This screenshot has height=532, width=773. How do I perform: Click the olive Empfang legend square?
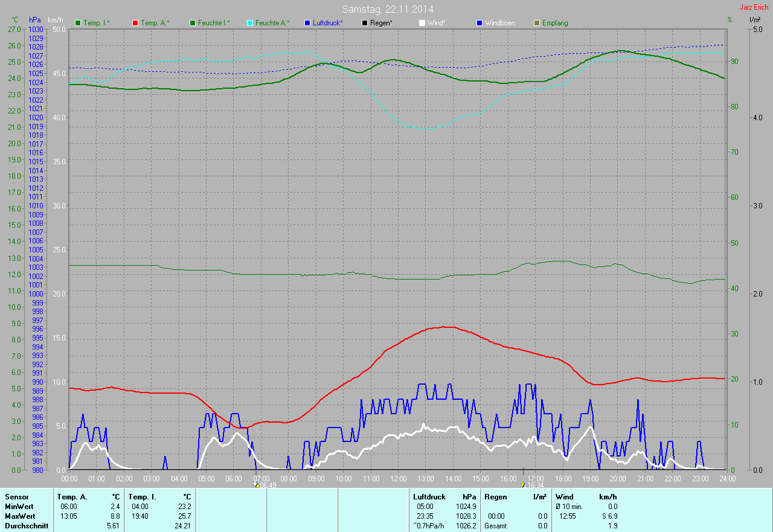click(537, 23)
